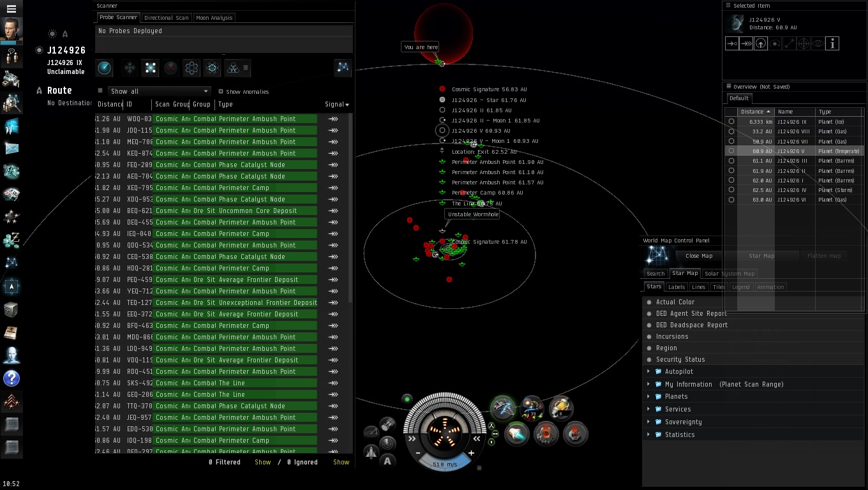Activate the ship module showing charge count 39
868x490 pixels.
(532, 408)
